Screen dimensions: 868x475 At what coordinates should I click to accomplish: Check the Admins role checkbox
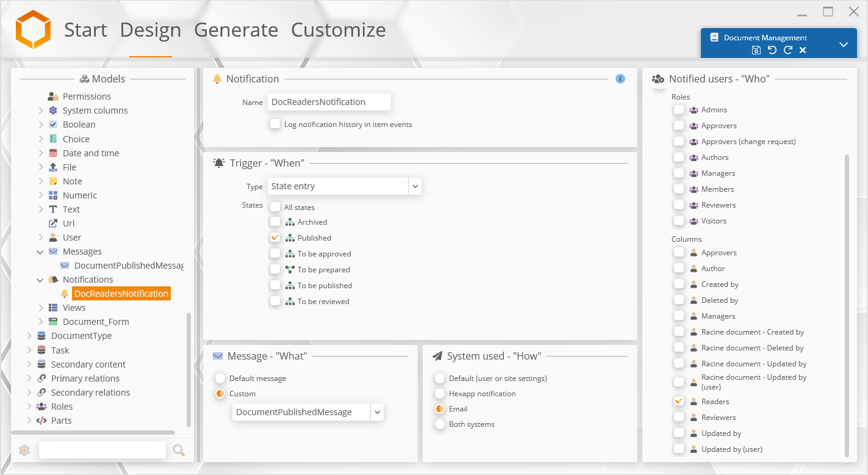click(679, 109)
